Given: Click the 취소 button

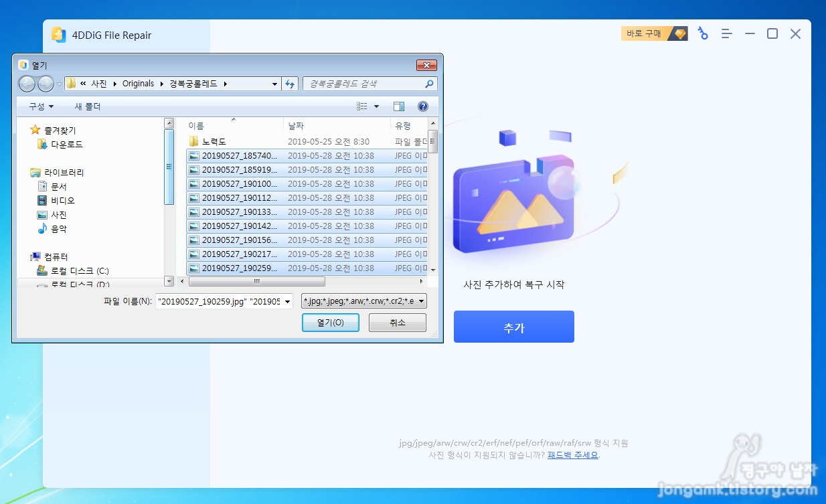Looking at the screenshot, I should [398, 323].
